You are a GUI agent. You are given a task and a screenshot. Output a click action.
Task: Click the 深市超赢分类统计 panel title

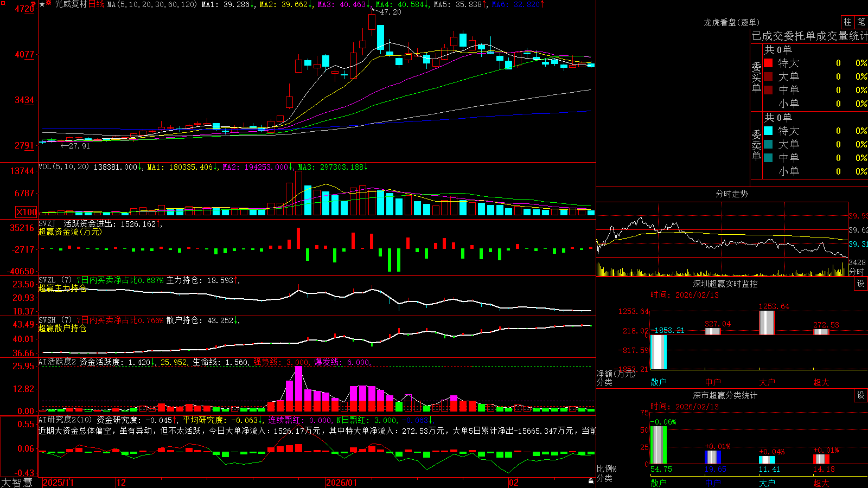[x=725, y=395]
